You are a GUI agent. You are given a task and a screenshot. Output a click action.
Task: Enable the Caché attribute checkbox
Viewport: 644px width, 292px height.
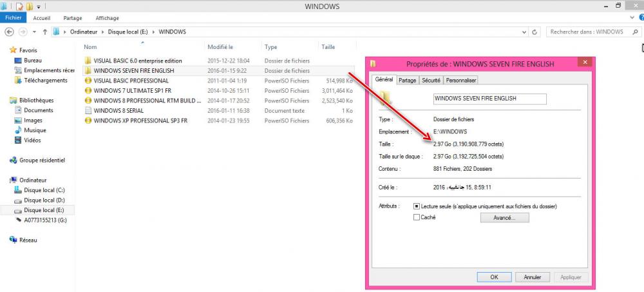pos(417,218)
